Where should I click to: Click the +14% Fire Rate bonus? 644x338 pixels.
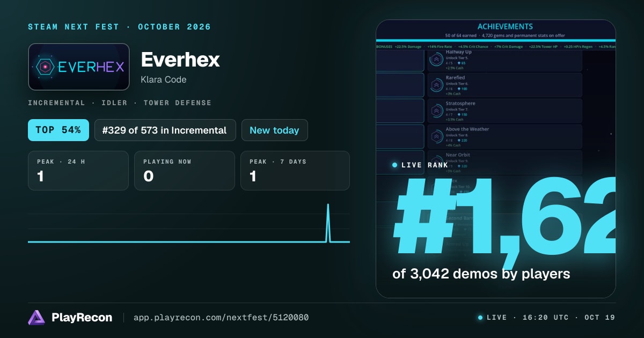pyautogui.click(x=440, y=47)
